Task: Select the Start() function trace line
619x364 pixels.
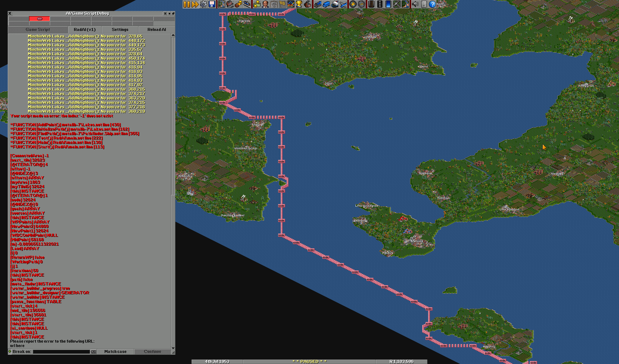Action: (x=57, y=147)
